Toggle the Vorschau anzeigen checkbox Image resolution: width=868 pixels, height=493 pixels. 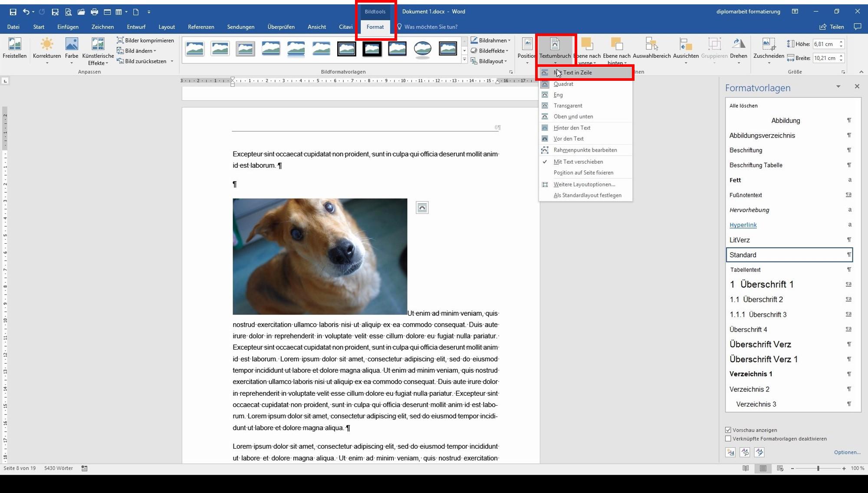(728, 430)
